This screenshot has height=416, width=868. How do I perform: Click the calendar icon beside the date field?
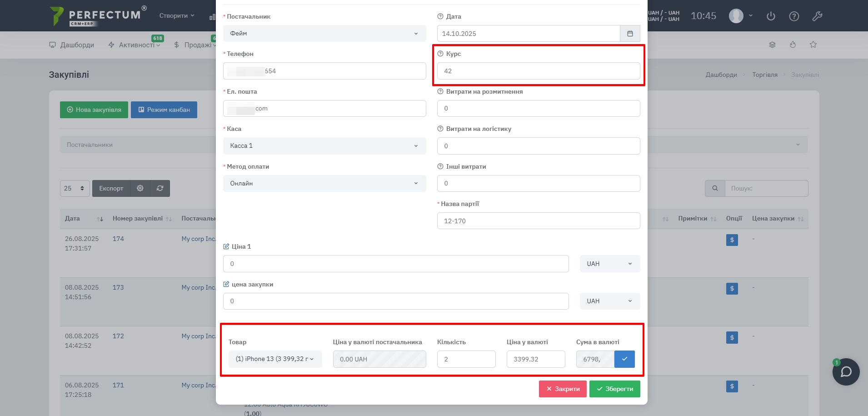pyautogui.click(x=630, y=34)
